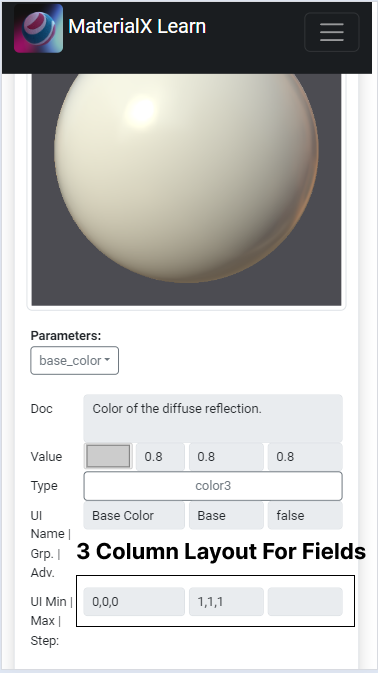The height and width of the screenshot is (673, 378).
Task: Click the Base group field
Action: click(x=227, y=515)
